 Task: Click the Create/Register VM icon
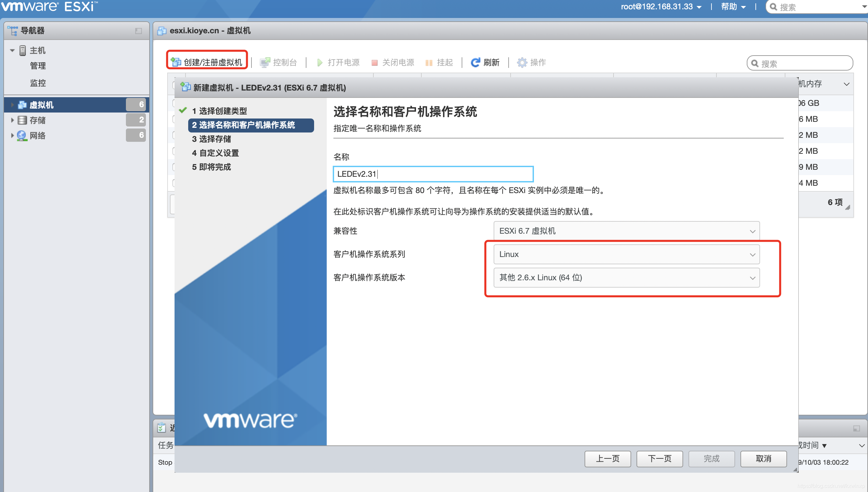click(176, 62)
